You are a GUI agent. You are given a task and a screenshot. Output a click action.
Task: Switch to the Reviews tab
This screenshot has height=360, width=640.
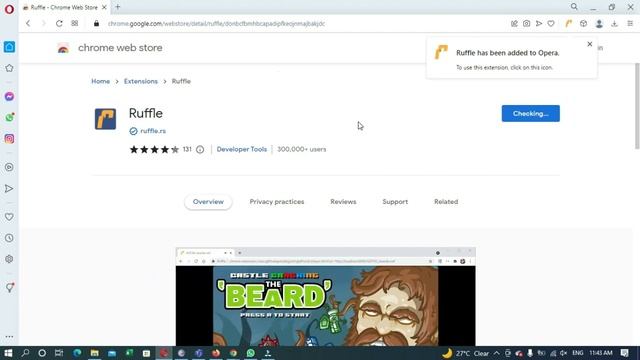pos(343,202)
